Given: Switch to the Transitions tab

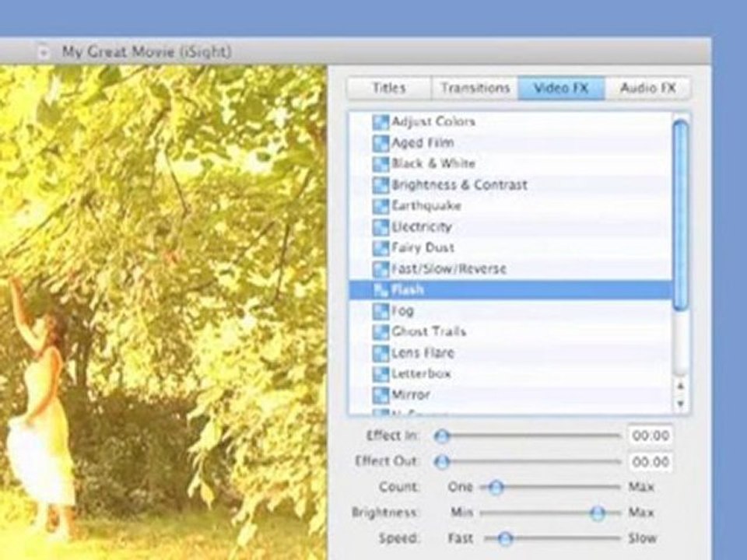Looking at the screenshot, I should 475,88.
